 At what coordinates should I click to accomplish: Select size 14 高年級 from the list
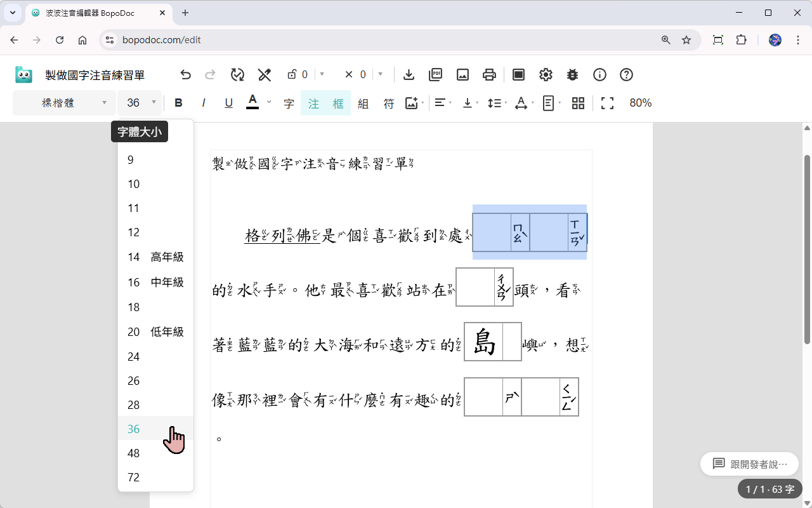coord(151,257)
